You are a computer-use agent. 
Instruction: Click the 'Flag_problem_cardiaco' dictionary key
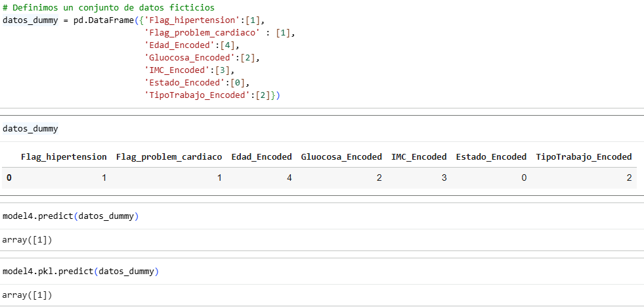pos(203,33)
